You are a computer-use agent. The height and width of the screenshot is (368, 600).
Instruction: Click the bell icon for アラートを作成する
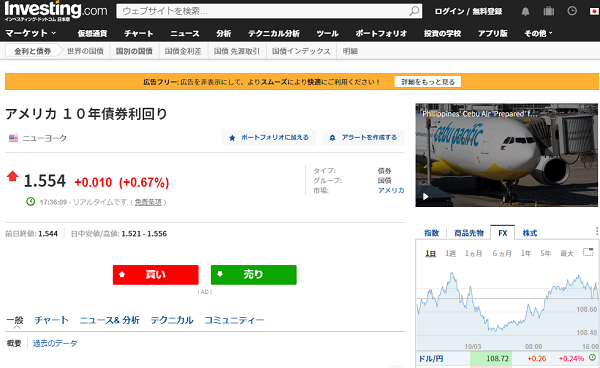333,138
